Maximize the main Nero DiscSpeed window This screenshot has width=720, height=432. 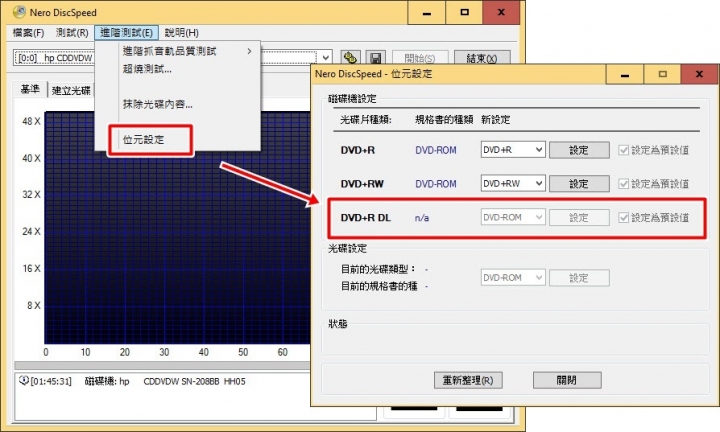(x=464, y=12)
